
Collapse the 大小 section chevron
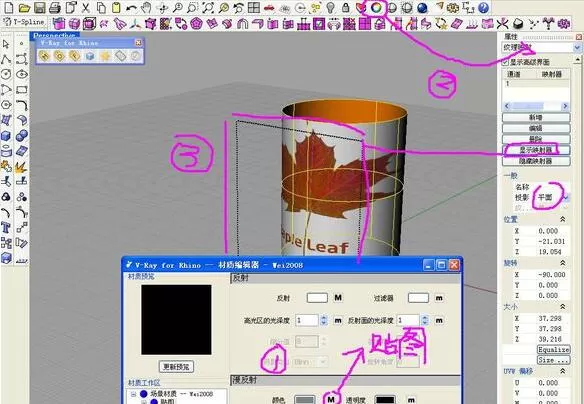click(x=563, y=307)
